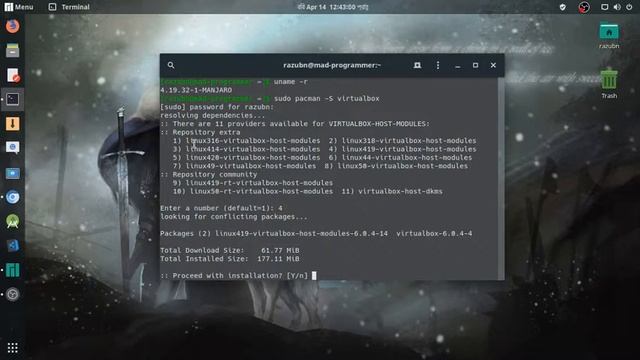Click the 'uname -r' command text
This screenshot has height=360, width=640.
pos(291,82)
